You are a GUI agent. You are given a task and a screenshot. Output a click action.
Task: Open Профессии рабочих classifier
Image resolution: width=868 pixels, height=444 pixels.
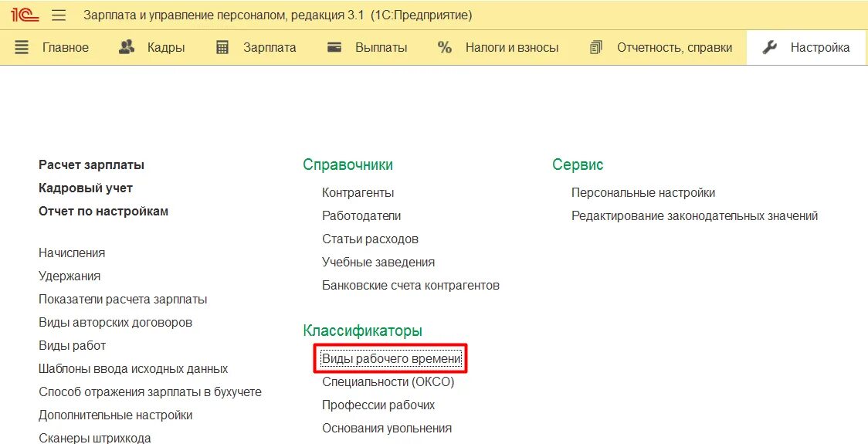click(378, 405)
